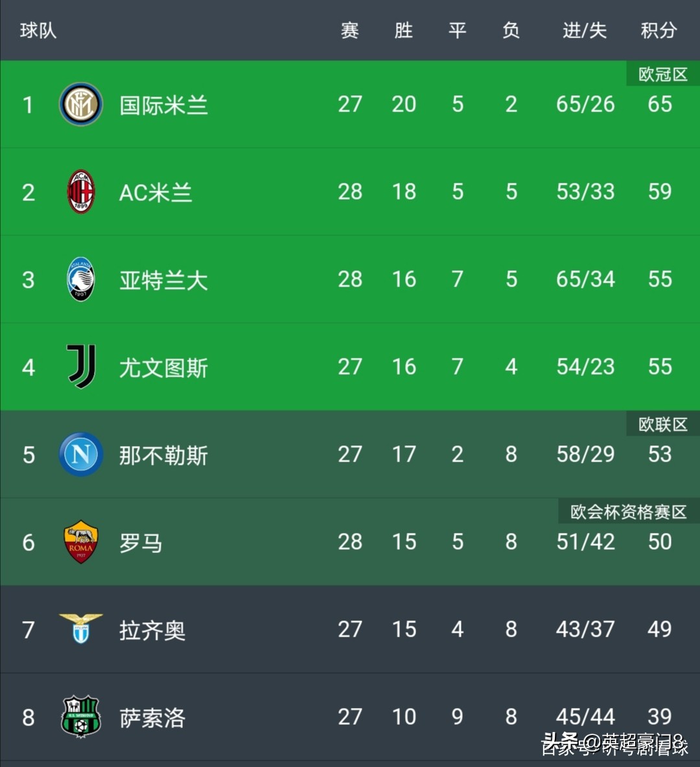Click the AS Roma wolf crest
This screenshot has height=767, width=700.
(x=81, y=542)
